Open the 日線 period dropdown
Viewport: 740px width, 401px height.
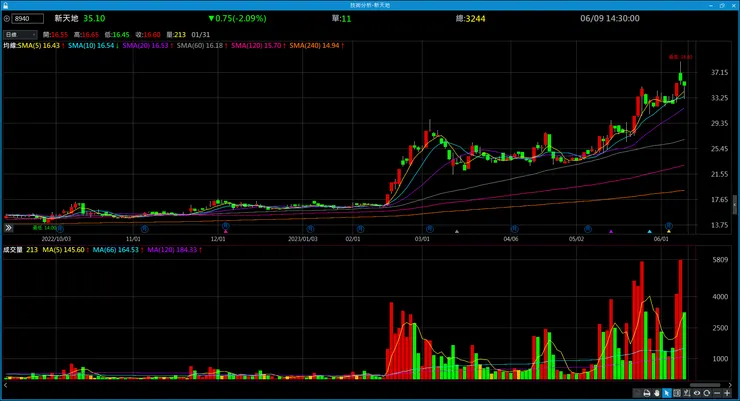[x=20, y=34]
